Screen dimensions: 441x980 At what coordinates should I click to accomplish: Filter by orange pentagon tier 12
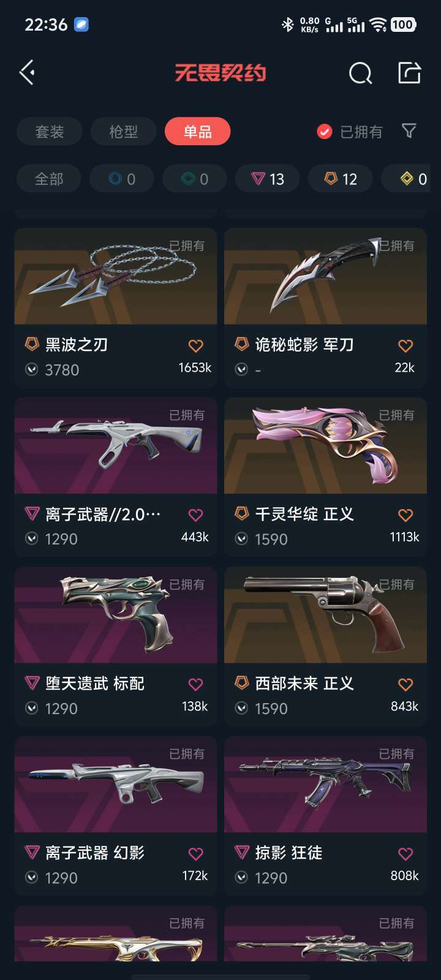[x=341, y=179]
